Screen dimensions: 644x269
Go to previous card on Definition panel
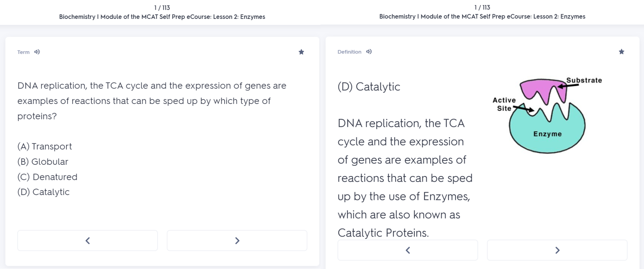pos(408,250)
